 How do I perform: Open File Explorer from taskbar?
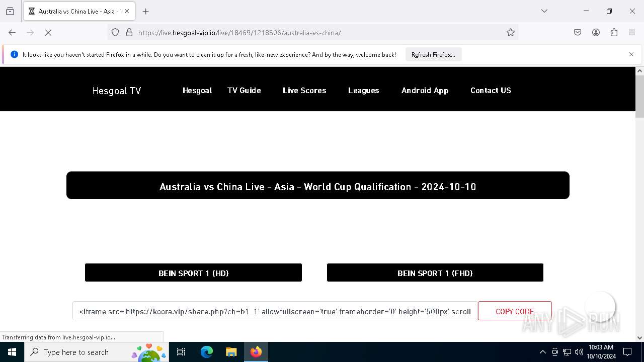point(231,352)
